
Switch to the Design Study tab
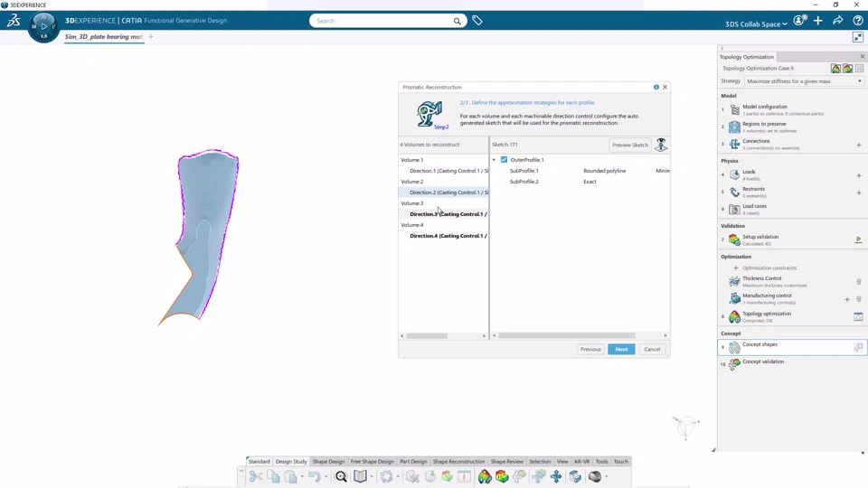click(291, 462)
